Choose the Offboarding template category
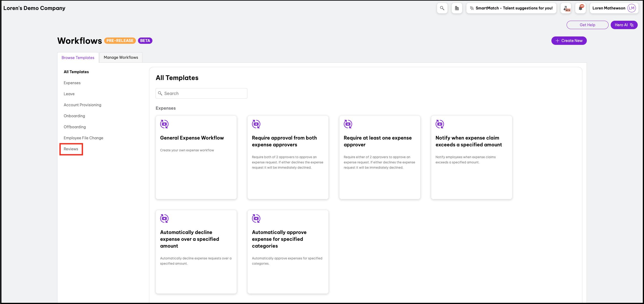The height and width of the screenshot is (304, 644). pos(75,127)
